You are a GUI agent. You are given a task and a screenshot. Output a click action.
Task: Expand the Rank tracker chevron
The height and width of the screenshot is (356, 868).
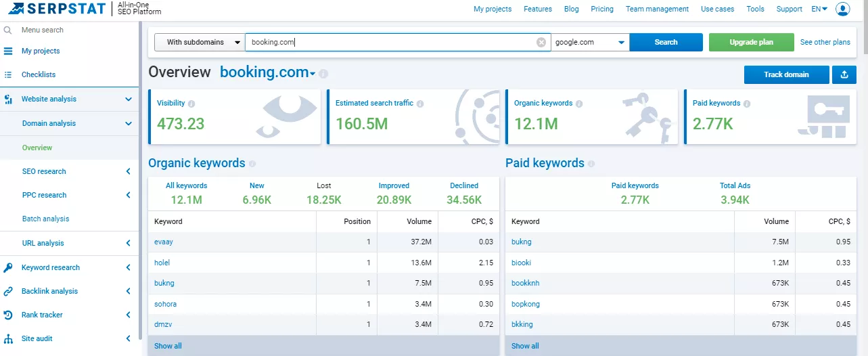(128, 315)
